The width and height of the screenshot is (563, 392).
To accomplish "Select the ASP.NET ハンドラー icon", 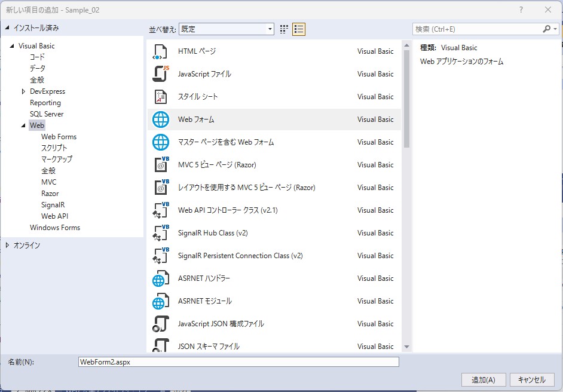I will [161, 278].
